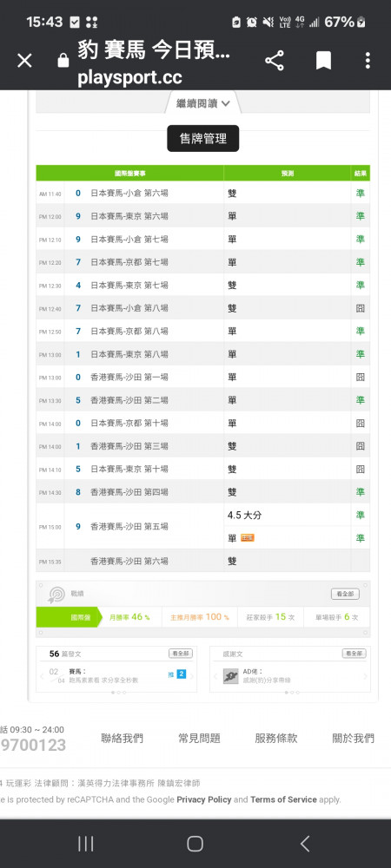Viewport: 391px width, 868px height.
Task: Tap the Android home navigation button
Action: click(x=195, y=844)
